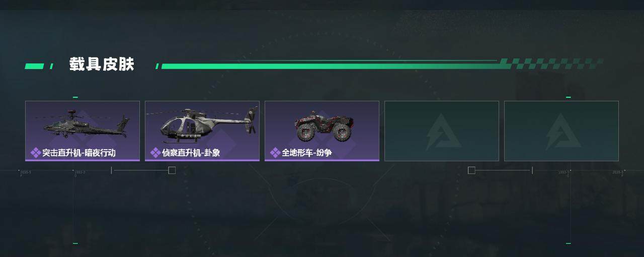
Task: Click the purple diamond icon beside 侦察直升机-卦象
Action: (x=155, y=153)
